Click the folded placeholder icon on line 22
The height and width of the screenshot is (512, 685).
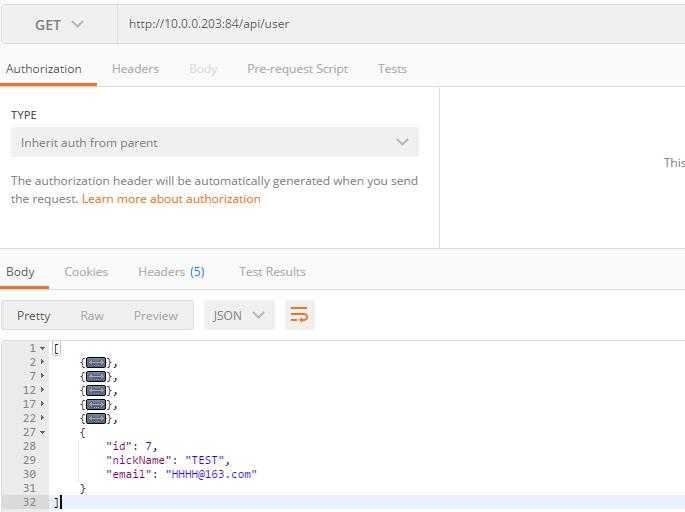(x=96, y=419)
